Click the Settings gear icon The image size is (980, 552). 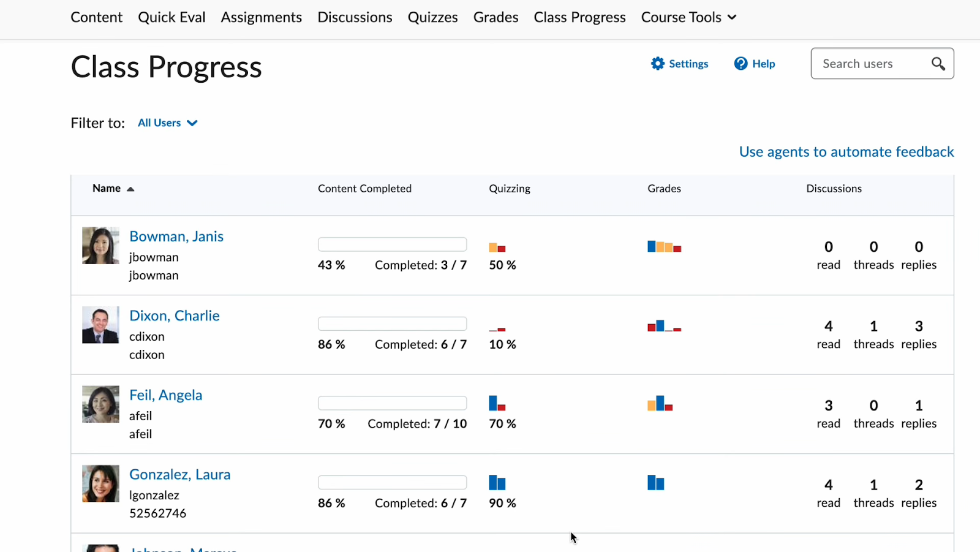click(658, 64)
